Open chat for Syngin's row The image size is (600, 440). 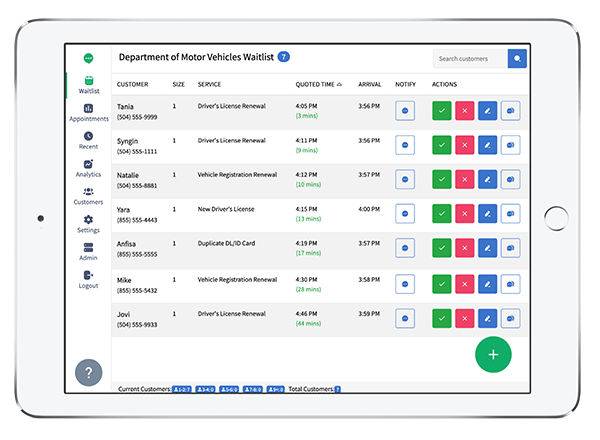(x=510, y=145)
